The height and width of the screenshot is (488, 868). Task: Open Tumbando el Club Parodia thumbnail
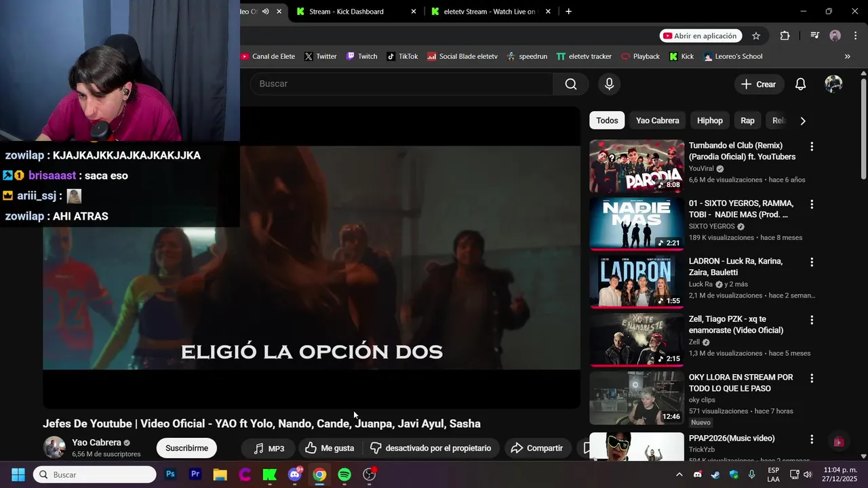tap(637, 166)
